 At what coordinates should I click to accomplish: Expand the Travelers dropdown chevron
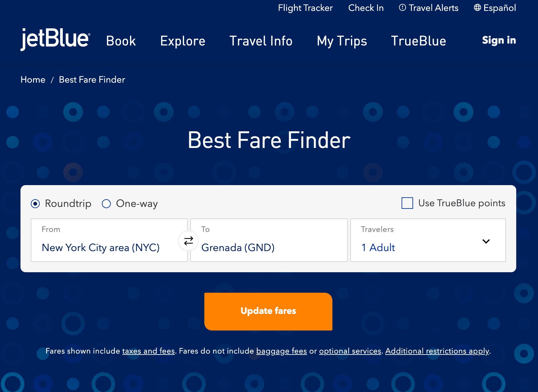click(486, 241)
